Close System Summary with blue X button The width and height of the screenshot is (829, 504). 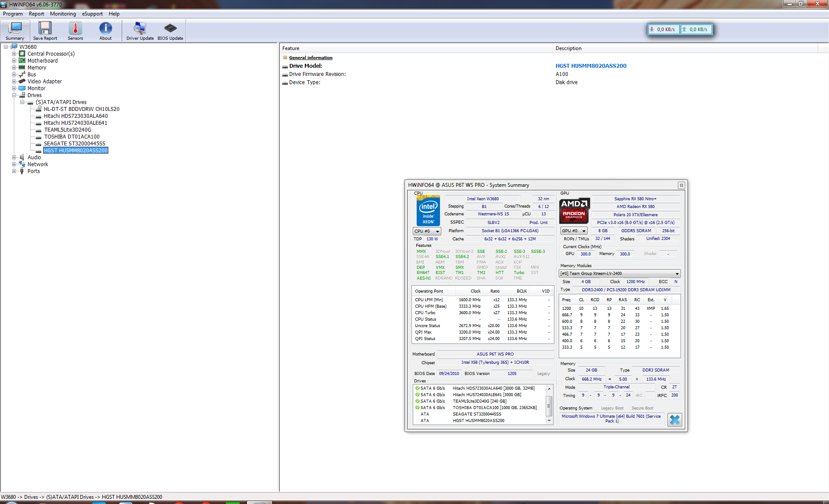(674, 419)
